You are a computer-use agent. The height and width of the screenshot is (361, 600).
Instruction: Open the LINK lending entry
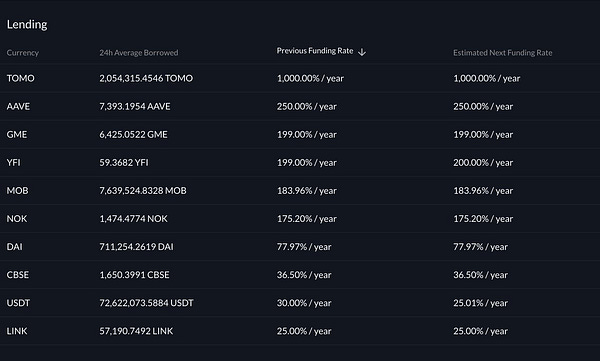[300, 331]
